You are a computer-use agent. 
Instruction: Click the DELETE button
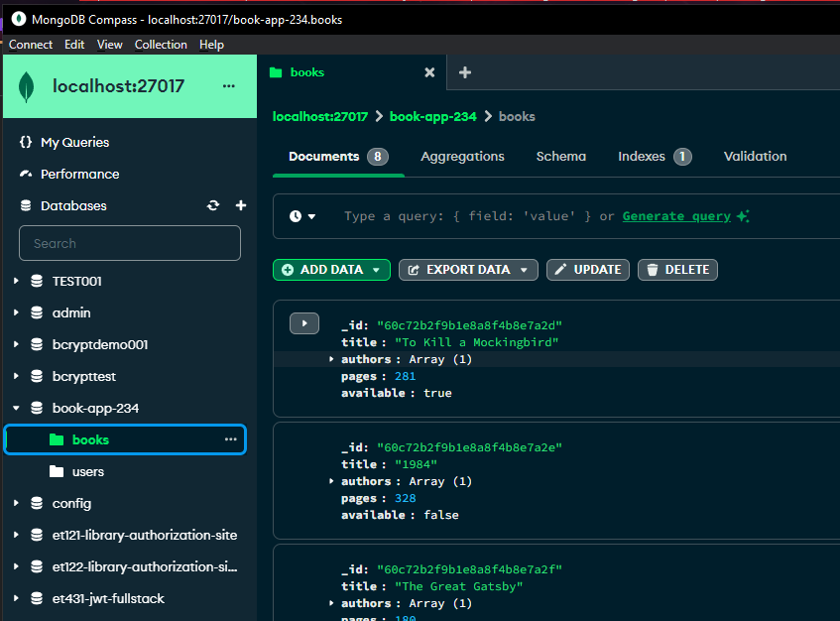(x=677, y=270)
